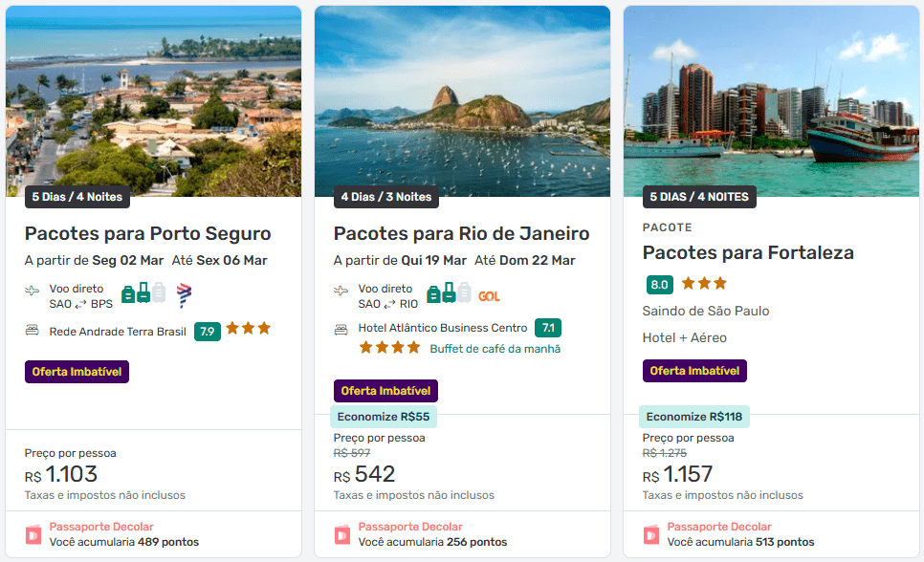Click the airplane icon in Porto Seguro card
924x562 pixels.
(33, 291)
